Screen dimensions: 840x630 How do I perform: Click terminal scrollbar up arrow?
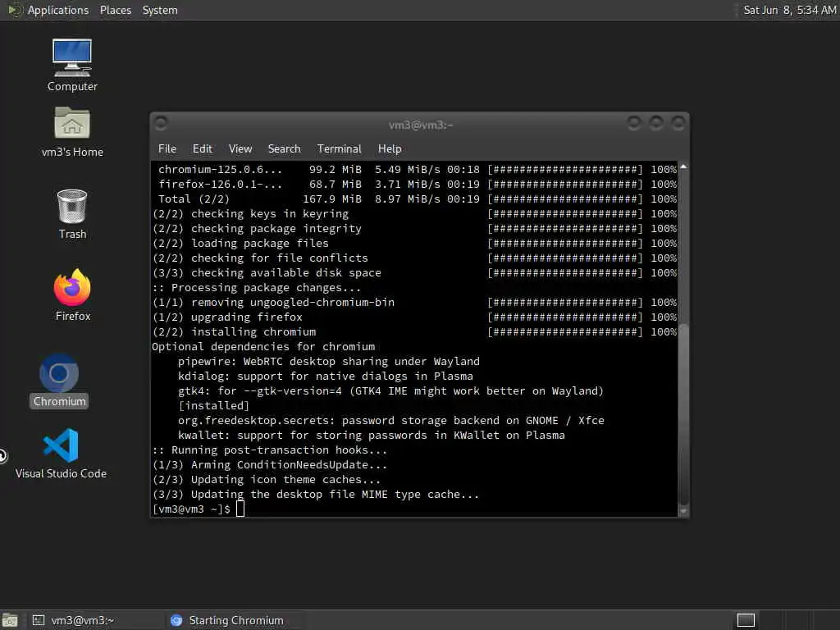pyautogui.click(x=683, y=167)
